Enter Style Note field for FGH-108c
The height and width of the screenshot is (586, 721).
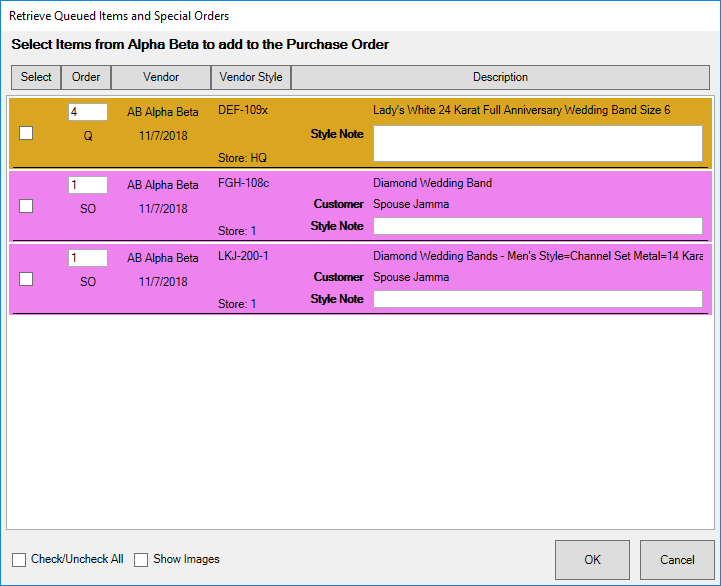point(537,226)
